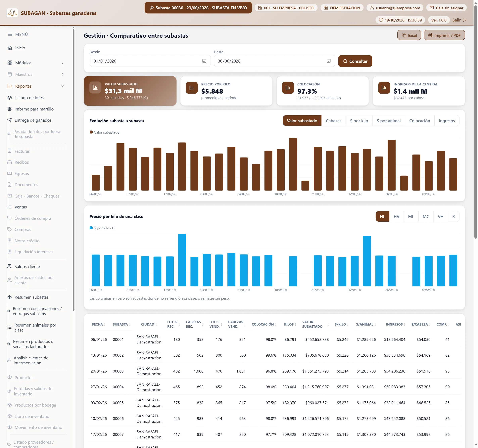Open the Desde date calendar picker icon
This screenshot has width=478, height=448.
(x=204, y=61)
